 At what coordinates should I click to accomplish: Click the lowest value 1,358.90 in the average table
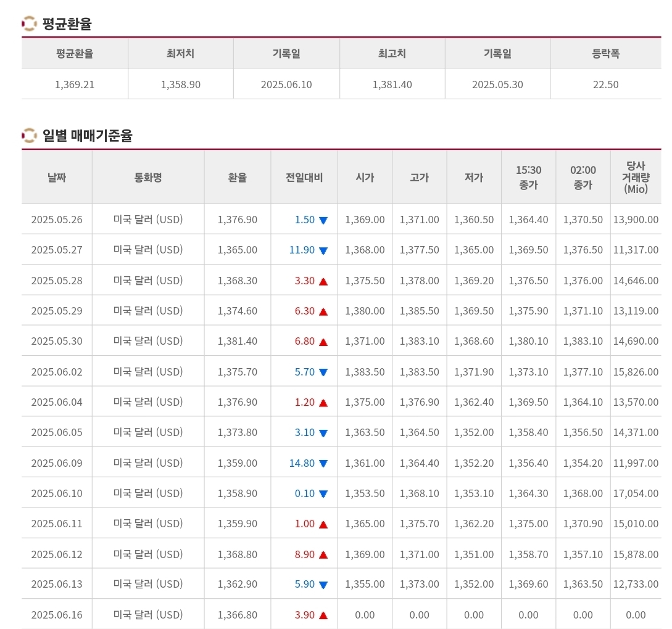(180, 84)
